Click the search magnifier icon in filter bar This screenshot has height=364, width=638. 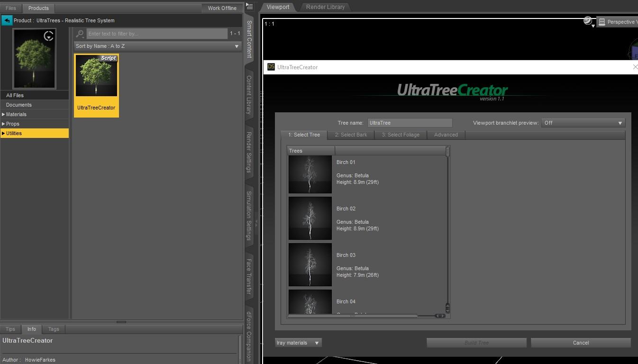(80, 34)
